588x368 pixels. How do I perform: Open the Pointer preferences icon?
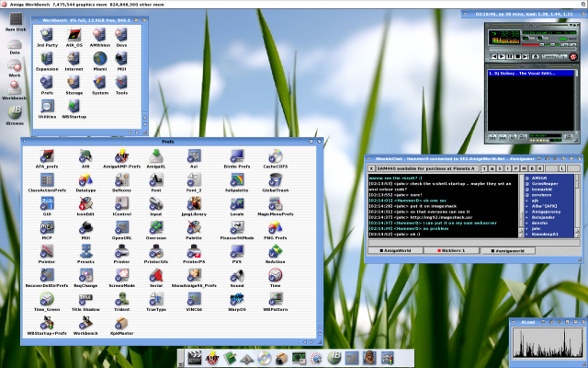tap(47, 250)
